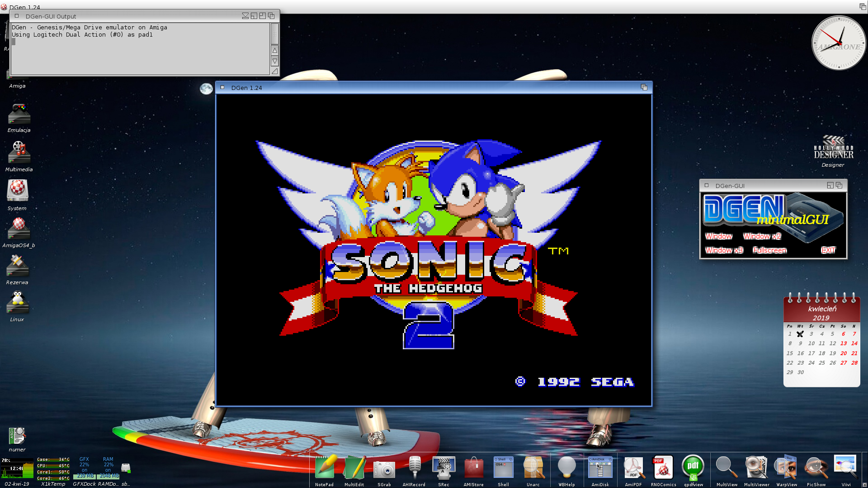Viewport: 868px width, 488px height.
Task: Click day 13 on the calendar widget
Action: pos(844,343)
